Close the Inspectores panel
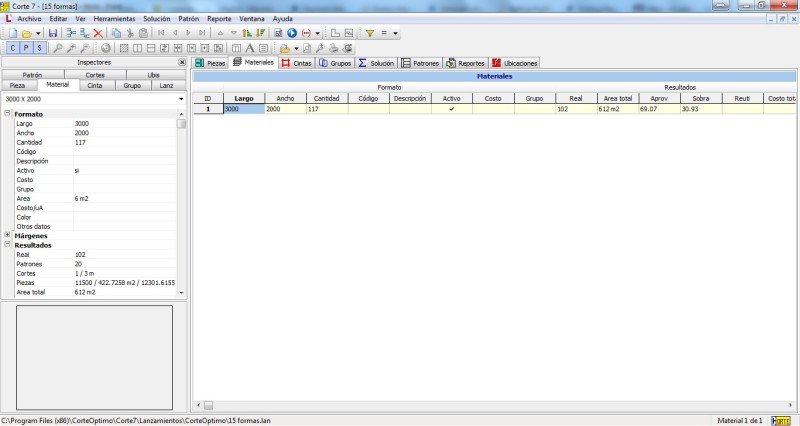This screenshot has height=426, width=800. coord(182,62)
